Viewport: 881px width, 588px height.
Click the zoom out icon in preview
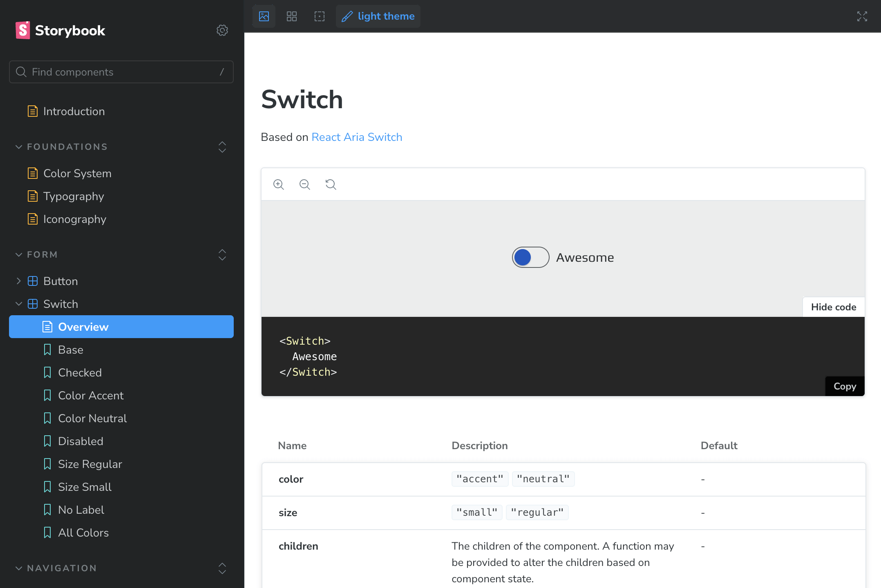click(x=304, y=185)
